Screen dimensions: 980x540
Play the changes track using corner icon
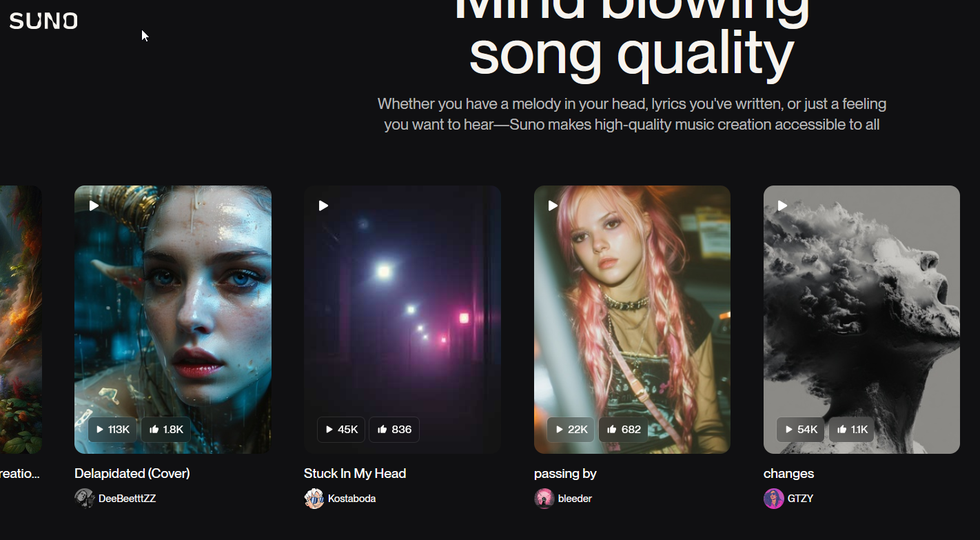pyautogui.click(x=783, y=206)
